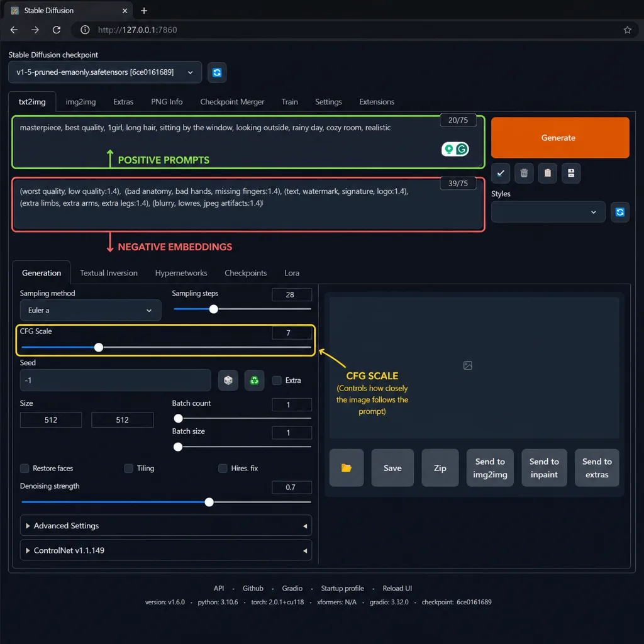Expand the Advanced Settings section

(166, 526)
